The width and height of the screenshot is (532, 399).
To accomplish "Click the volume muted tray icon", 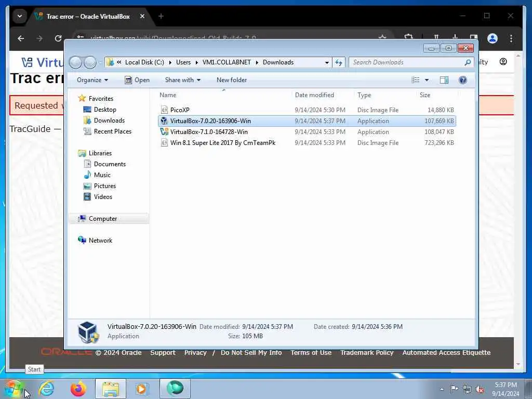I will pos(480,389).
